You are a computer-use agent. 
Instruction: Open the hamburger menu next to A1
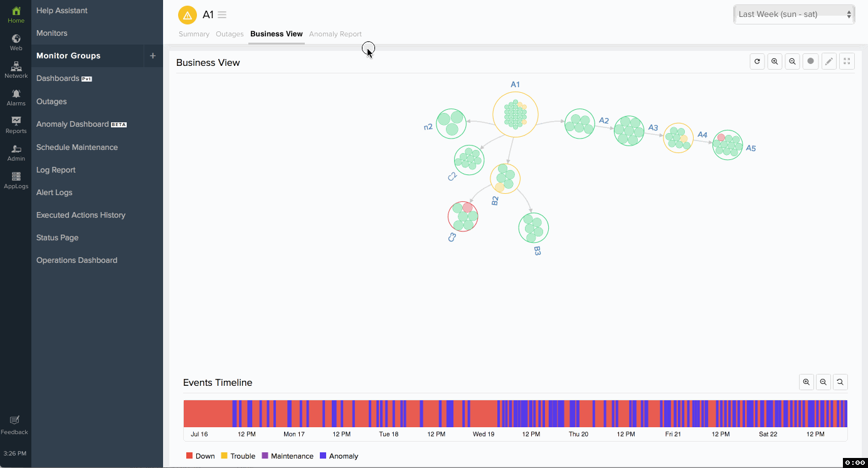tap(222, 15)
